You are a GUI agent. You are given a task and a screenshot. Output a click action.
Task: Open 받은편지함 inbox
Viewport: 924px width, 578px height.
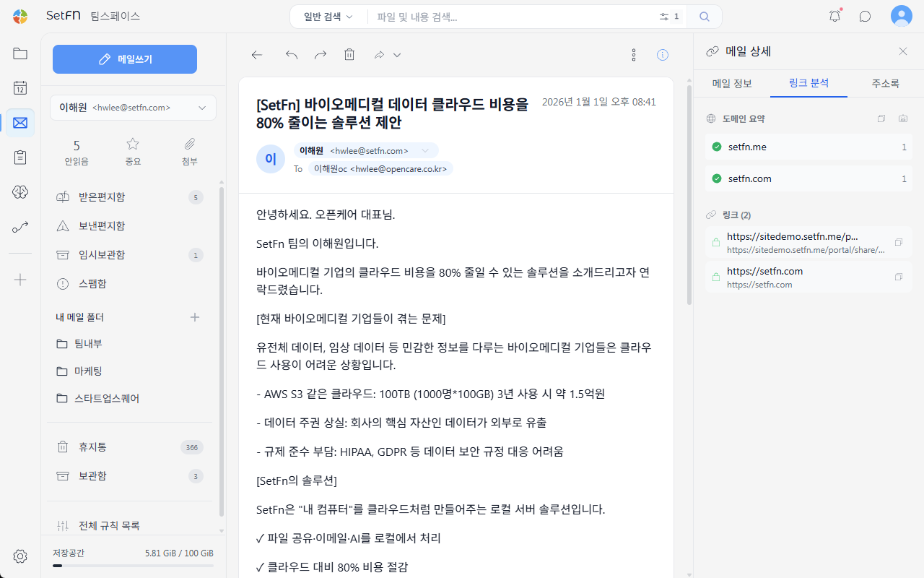(130, 197)
